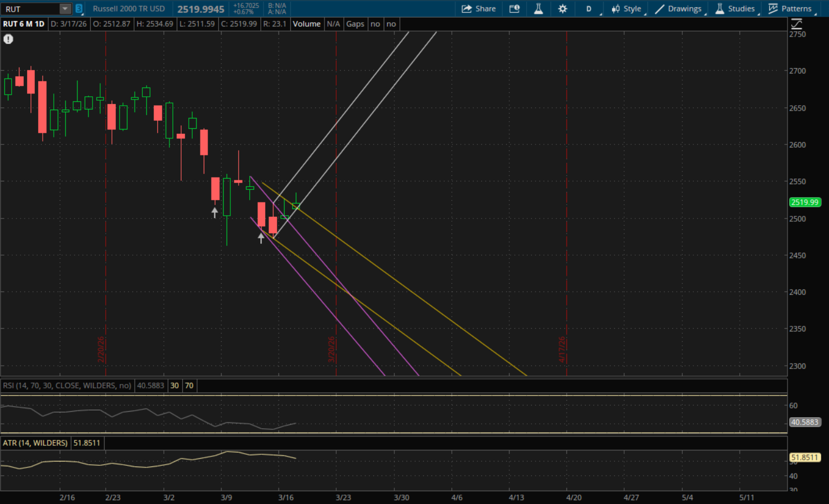The width and height of the screenshot is (829, 504).
Task: Toggle the first 'no' value after Gaps
Action: coord(375,24)
